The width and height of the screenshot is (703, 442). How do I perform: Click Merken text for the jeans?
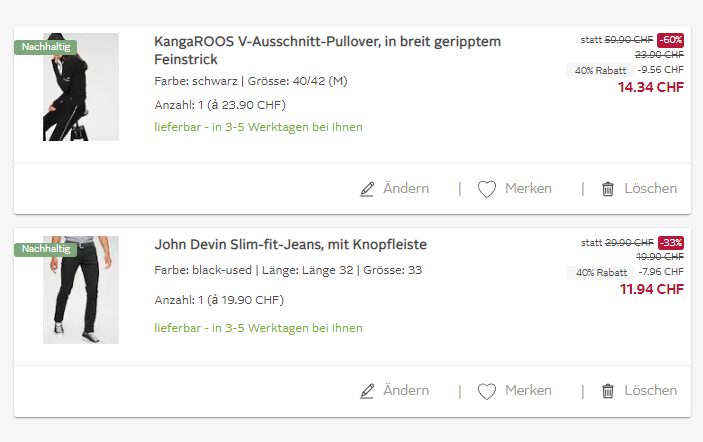(x=528, y=391)
